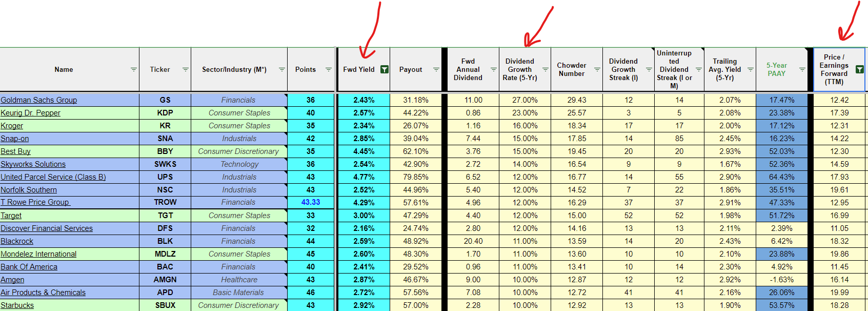Select the 5-Year PAAY column header
This screenshot has height=311, width=868.
pyautogui.click(x=781, y=69)
